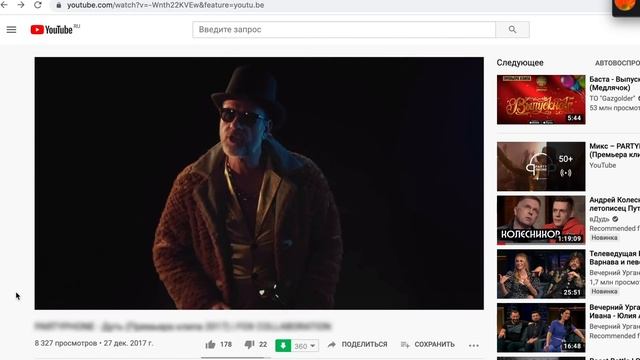The image size is (640, 360).
Task: Click the main video player
Action: click(x=259, y=183)
